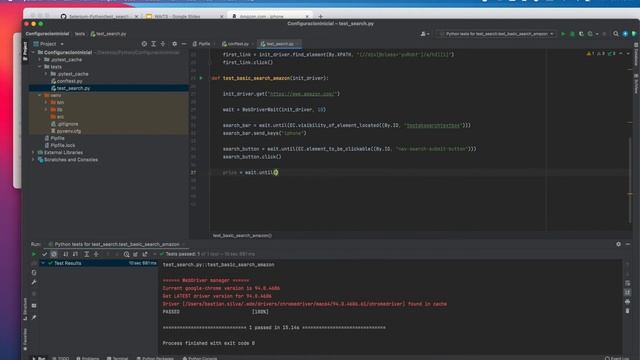The width and height of the screenshot is (640, 360).
Task: Switch to the Pipfile editor tab
Action: [202, 44]
